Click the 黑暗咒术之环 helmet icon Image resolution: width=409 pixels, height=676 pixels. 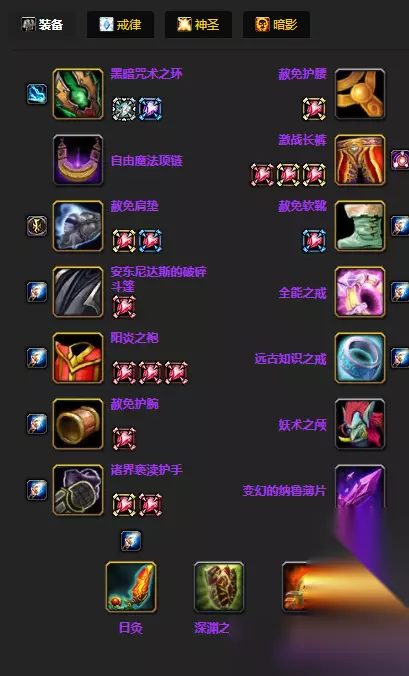click(x=78, y=94)
